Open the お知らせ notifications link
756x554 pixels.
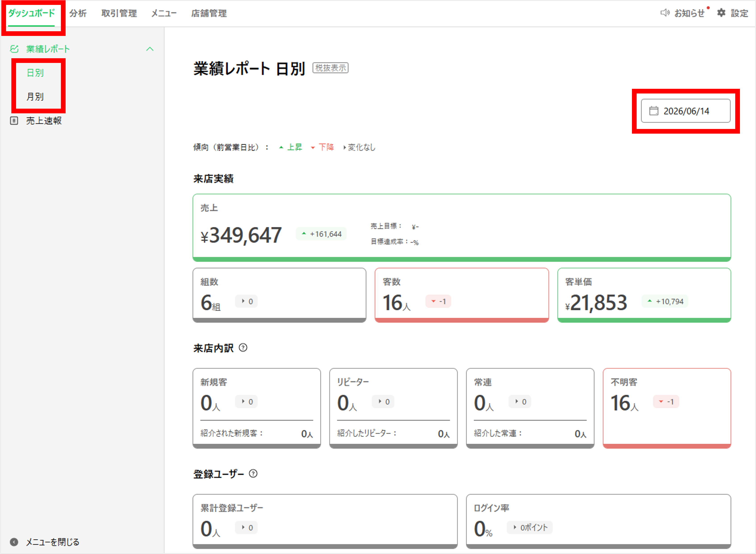click(x=689, y=13)
